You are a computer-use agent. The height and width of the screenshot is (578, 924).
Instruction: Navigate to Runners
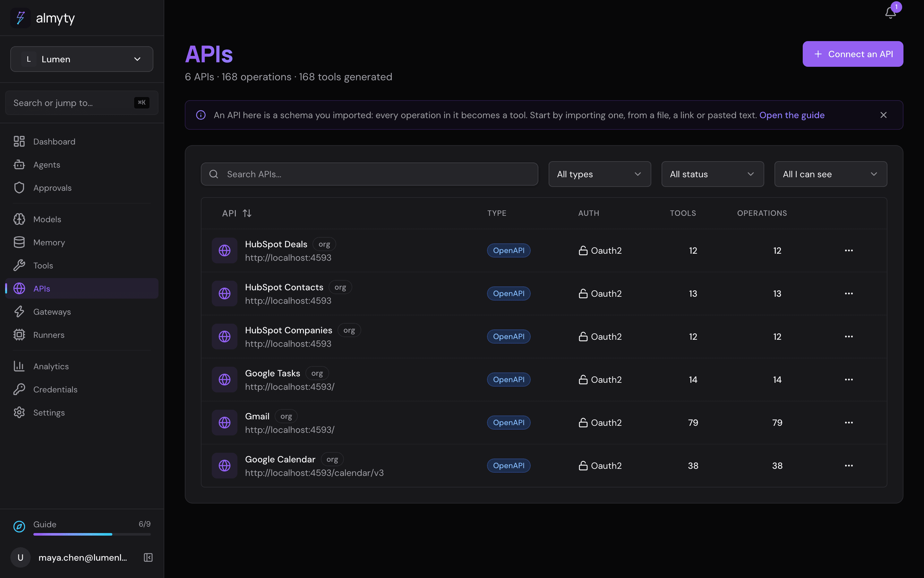[82, 335]
